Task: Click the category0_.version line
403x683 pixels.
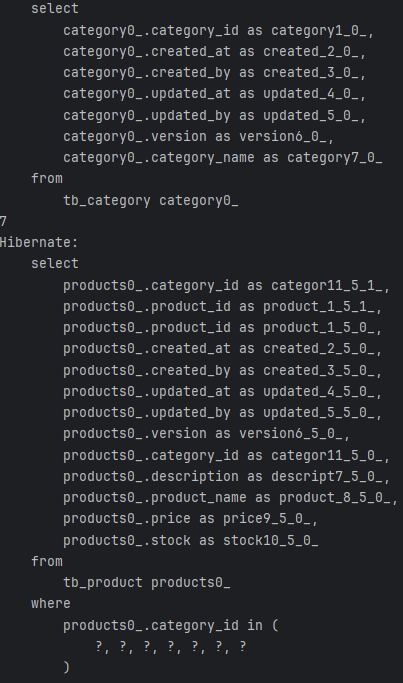Action: point(199,136)
